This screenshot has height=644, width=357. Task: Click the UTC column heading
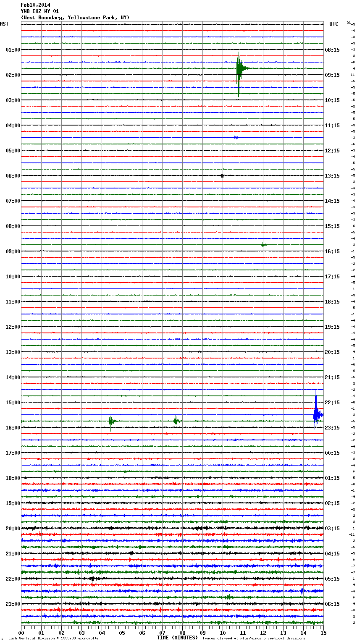pos(333,24)
